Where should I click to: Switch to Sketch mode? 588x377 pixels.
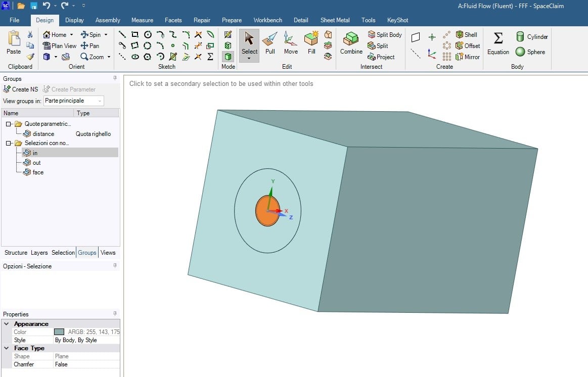click(228, 34)
